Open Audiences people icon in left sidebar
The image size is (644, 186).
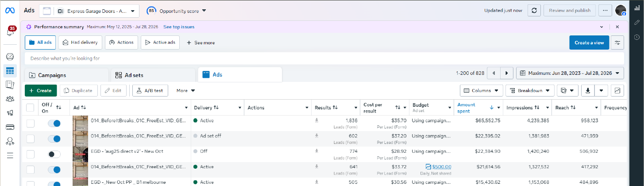(x=10, y=99)
